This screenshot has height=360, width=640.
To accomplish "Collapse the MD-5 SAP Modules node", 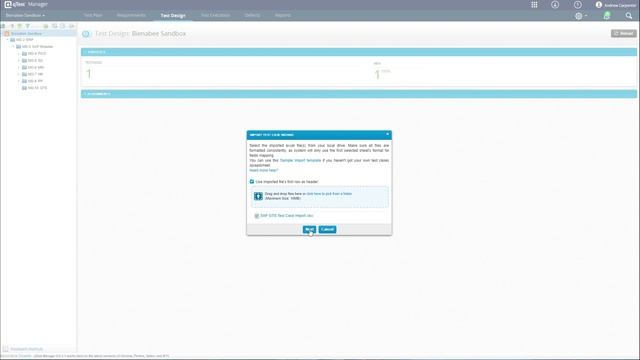I will [13, 47].
